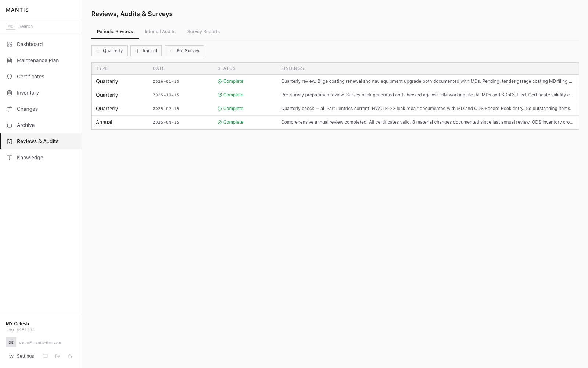
Task: Click the DATE column header
Action: click(159, 68)
